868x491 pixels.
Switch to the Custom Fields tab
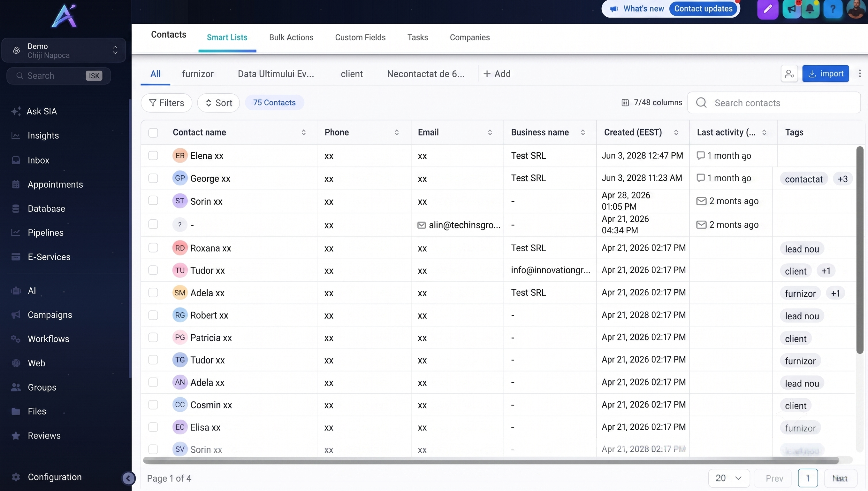360,37
